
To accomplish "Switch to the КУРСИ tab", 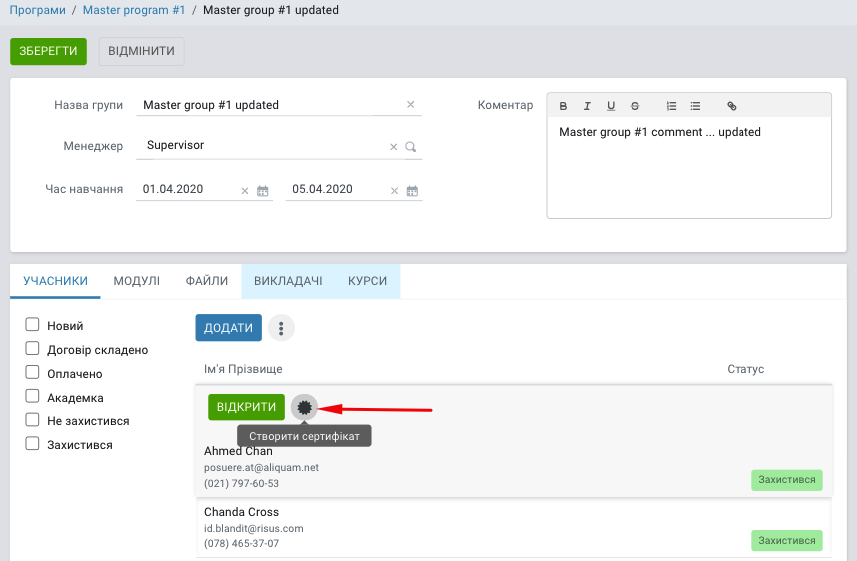I will pyautogui.click(x=367, y=281).
